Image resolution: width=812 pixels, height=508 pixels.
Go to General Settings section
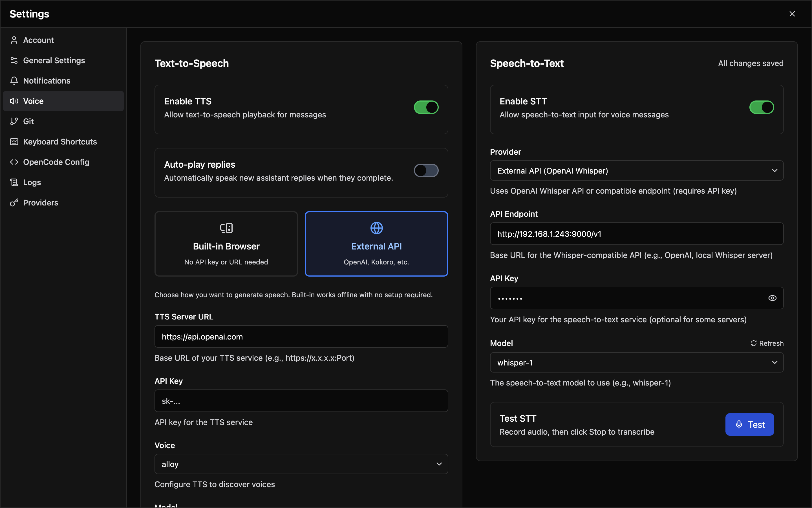[x=63, y=60]
